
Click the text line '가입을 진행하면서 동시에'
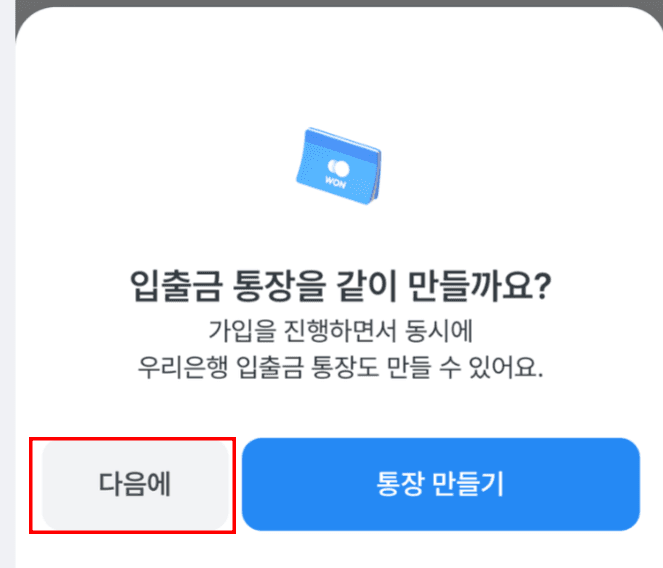pyautogui.click(x=341, y=331)
